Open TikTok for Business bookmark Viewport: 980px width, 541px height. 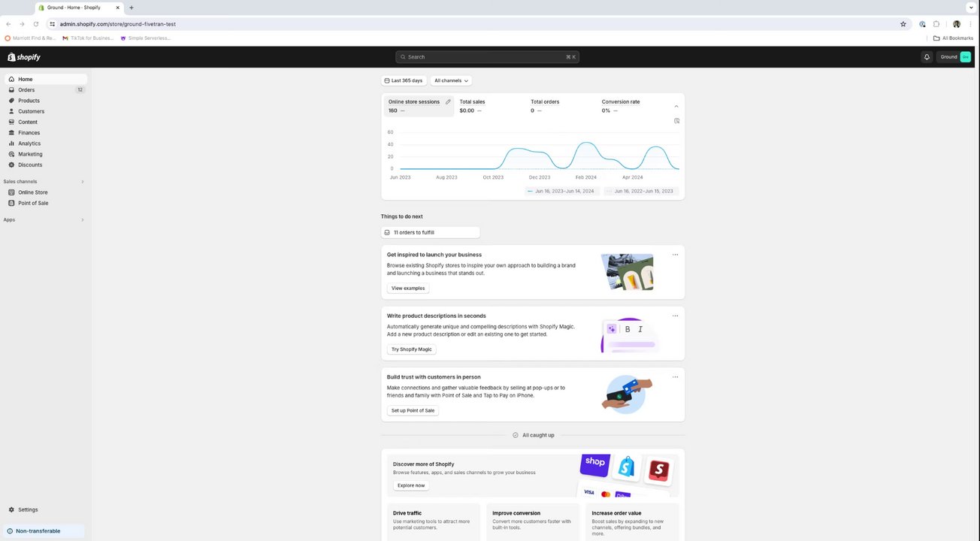coord(89,38)
